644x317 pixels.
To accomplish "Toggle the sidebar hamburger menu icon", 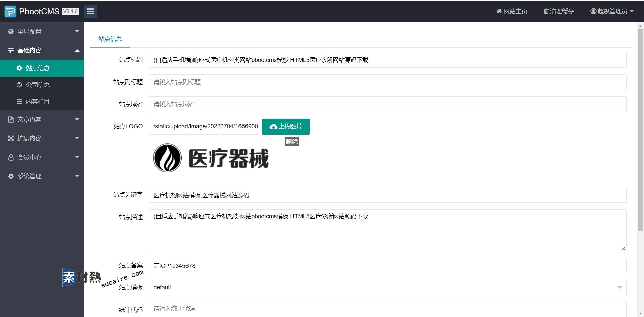I will tap(90, 11).
